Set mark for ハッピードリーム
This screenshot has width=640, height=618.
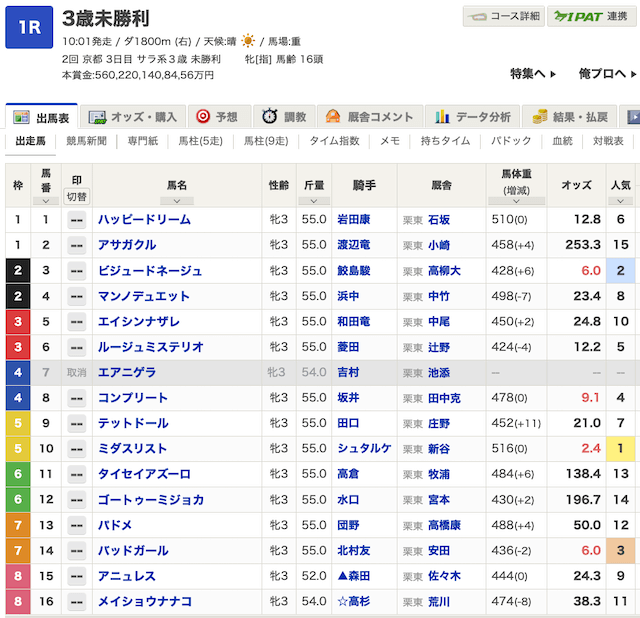click(x=76, y=220)
